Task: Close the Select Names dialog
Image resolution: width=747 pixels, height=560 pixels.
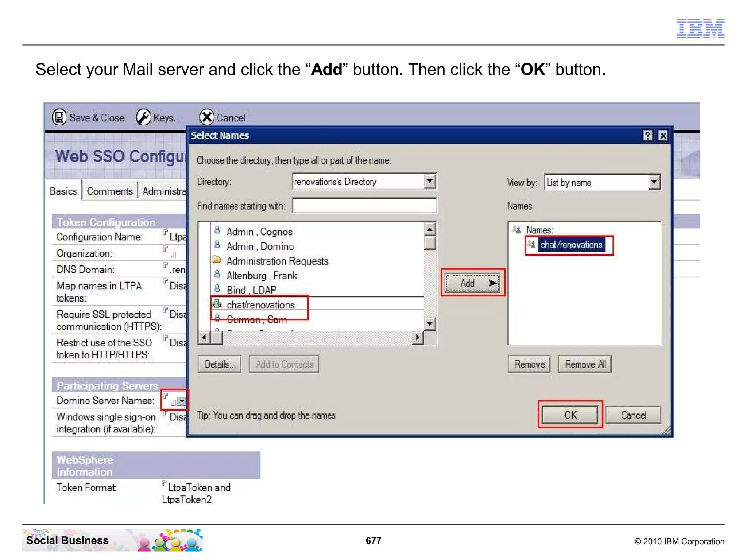Action: coord(663,136)
